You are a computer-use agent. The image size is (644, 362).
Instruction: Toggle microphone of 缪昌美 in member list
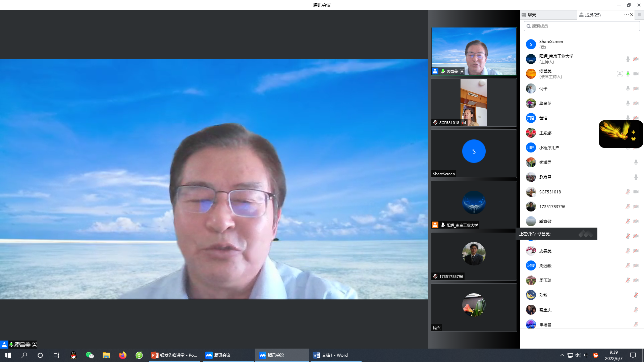click(628, 74)
